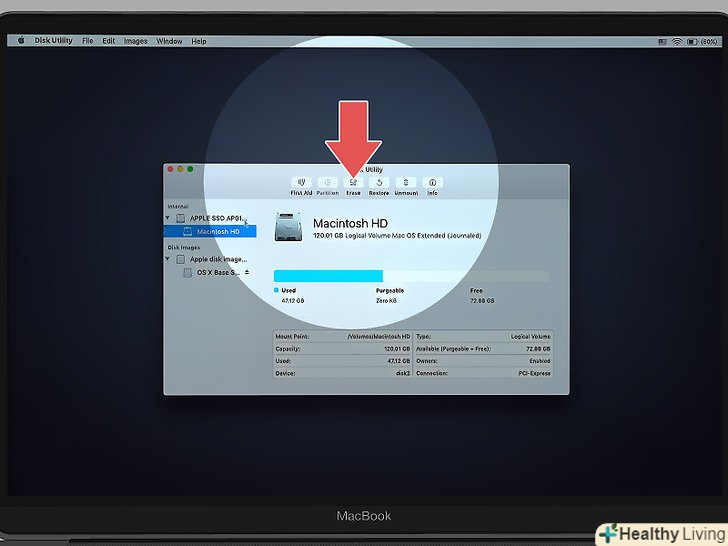Click the battery percentage text
728x546 pixels.
pyautogui.click(x=709, y=42)
